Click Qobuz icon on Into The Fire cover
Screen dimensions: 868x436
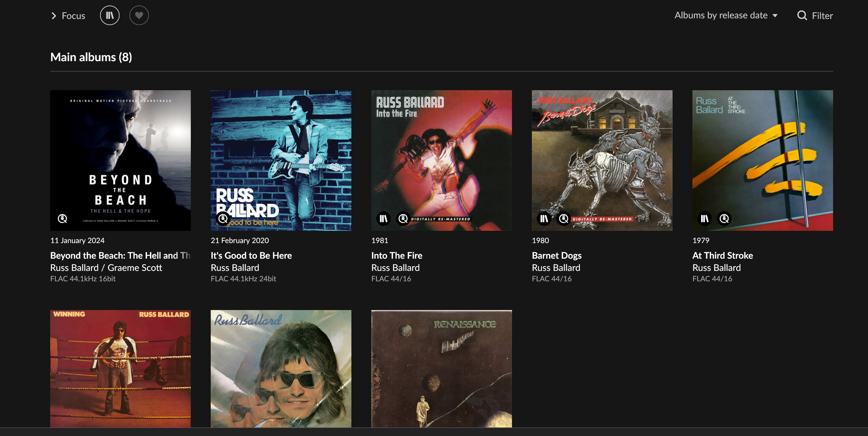(403, 219)
